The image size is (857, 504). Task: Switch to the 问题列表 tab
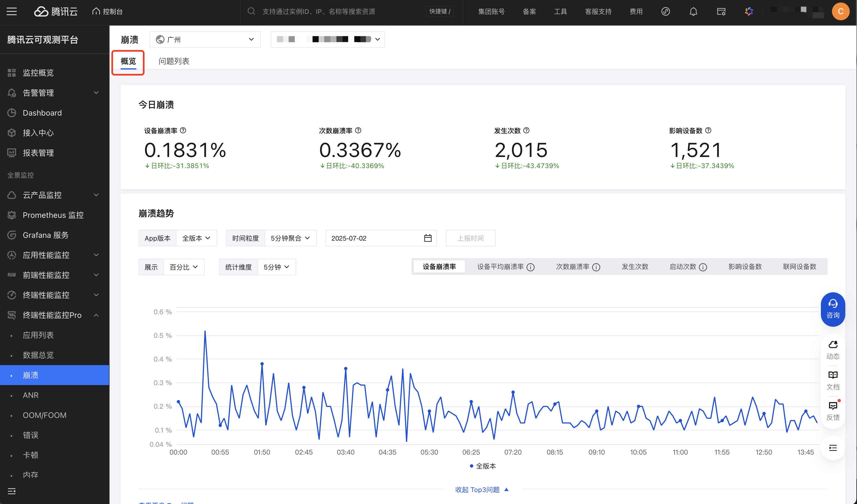pos(174,61)
